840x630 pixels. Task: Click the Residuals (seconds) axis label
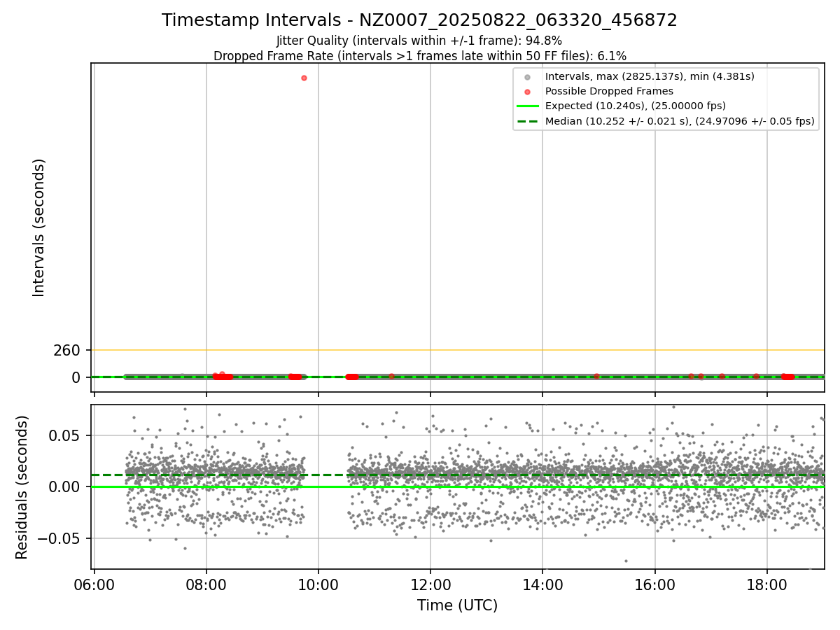coord(22,487)
